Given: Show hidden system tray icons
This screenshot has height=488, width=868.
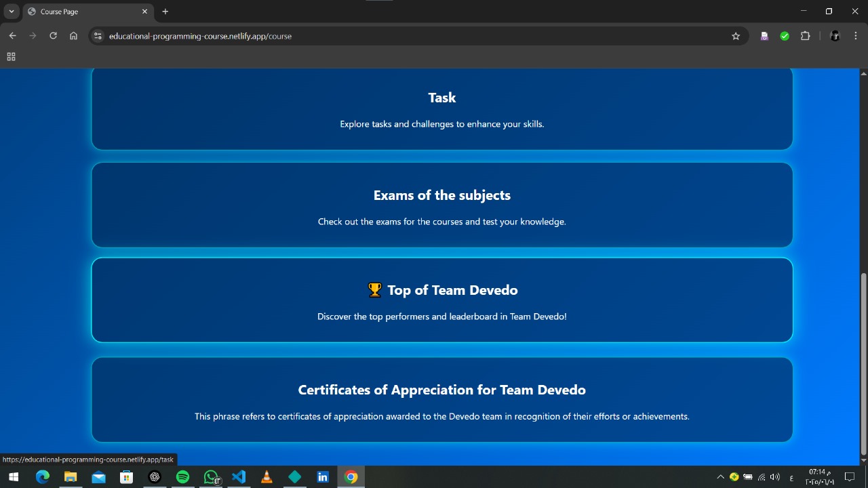Looking at the screenshot, I should (720, 477).
